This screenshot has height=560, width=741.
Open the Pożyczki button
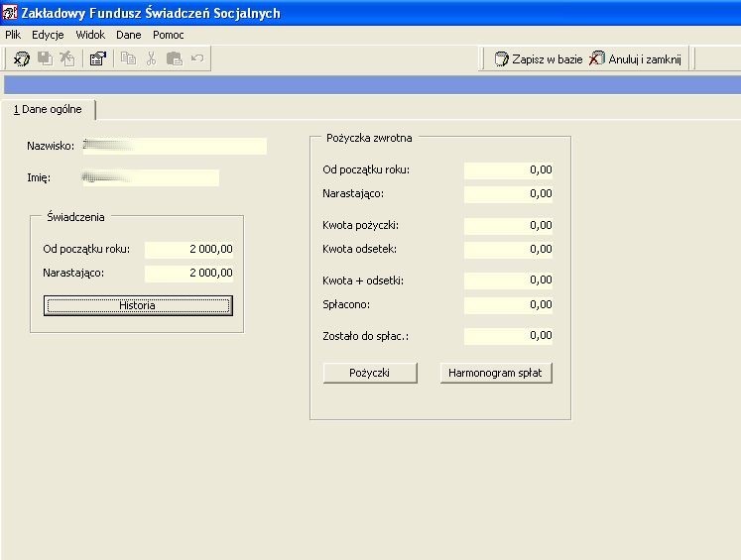(x=370, y=373)
